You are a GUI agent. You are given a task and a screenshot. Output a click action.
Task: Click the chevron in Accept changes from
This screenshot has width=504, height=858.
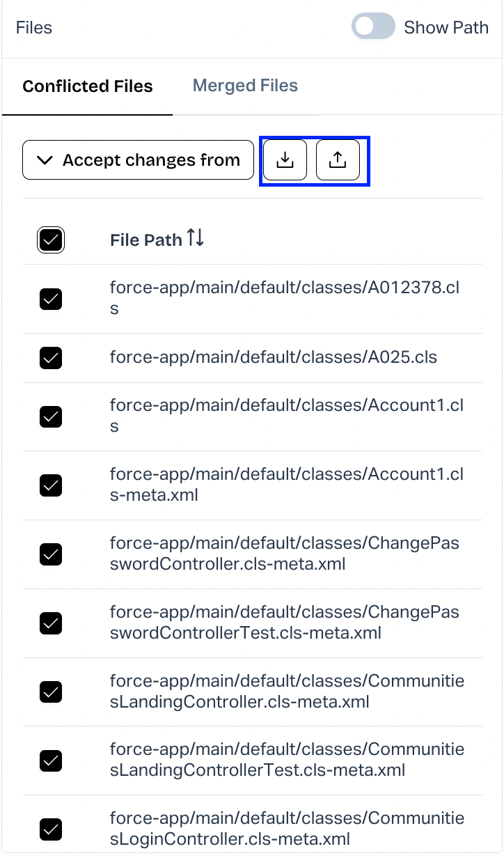pos(45,160)
